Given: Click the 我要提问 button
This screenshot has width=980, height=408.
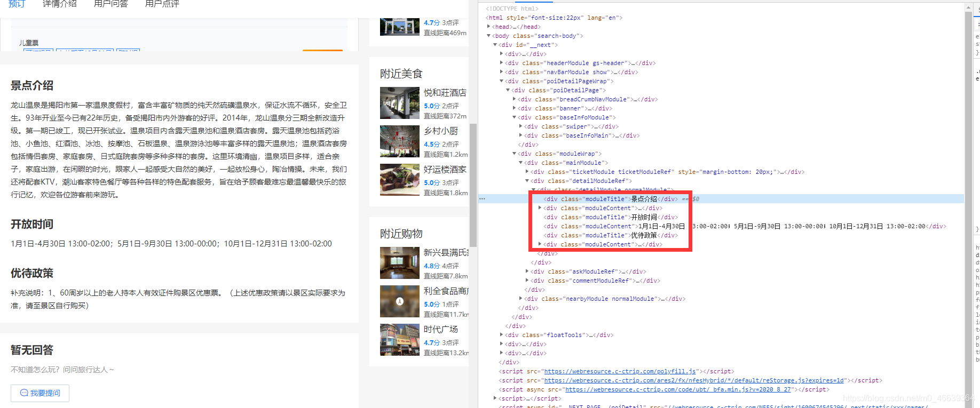Looking at the screenshot, I should [x=40, y=393].
